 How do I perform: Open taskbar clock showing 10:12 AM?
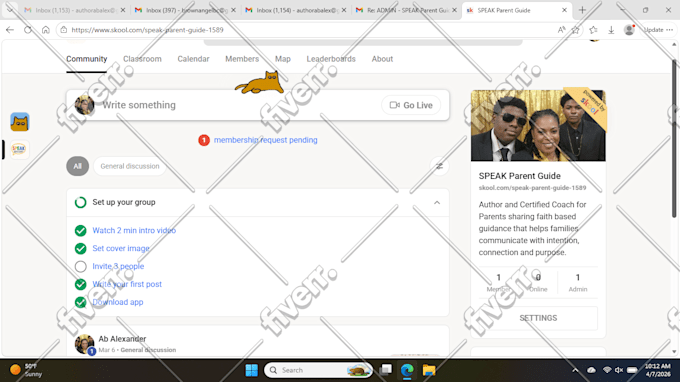pos(657,370)
